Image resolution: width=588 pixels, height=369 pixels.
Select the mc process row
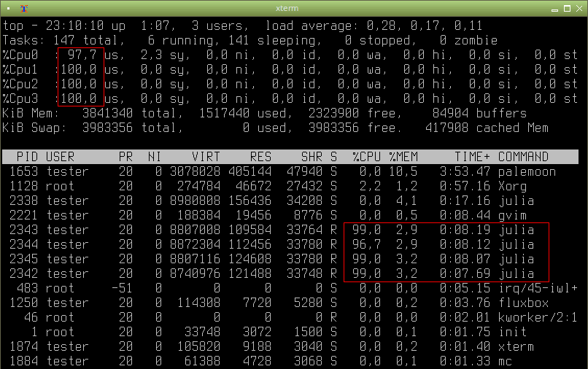tap(290, 362)
